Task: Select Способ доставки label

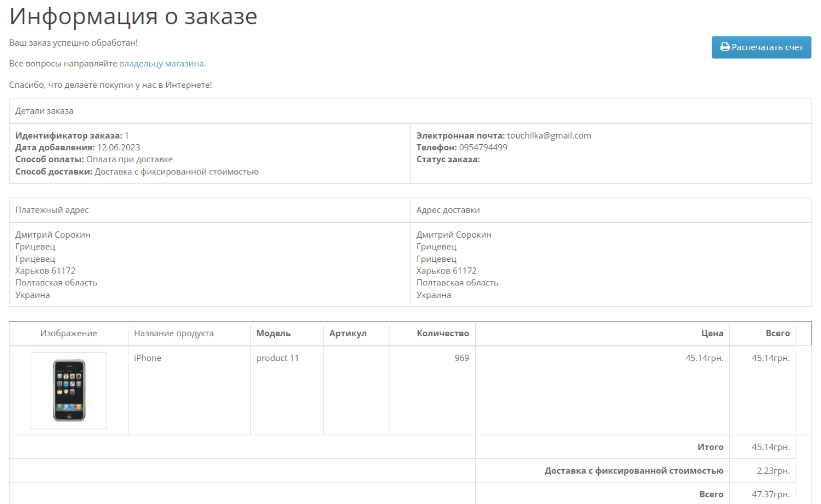Action: tap(54, 171)
